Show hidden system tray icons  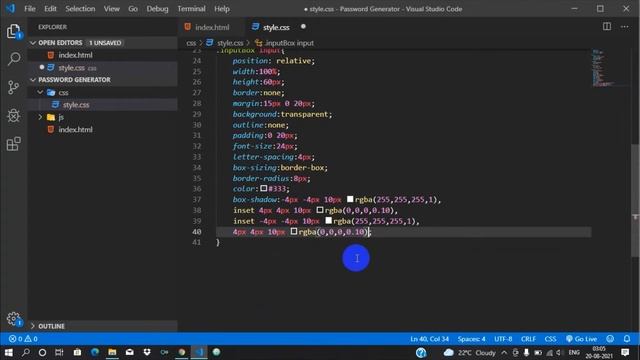[504, 353]
